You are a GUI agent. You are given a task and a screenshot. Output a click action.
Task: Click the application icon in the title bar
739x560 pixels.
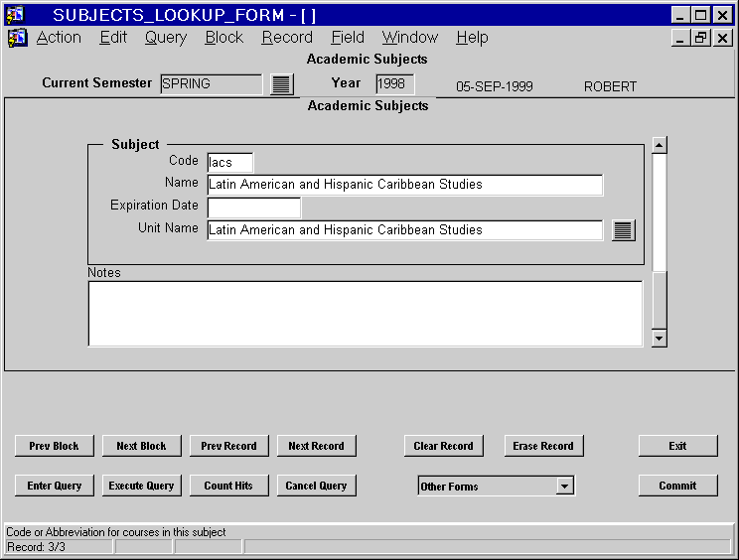click(x=15, y=15)
